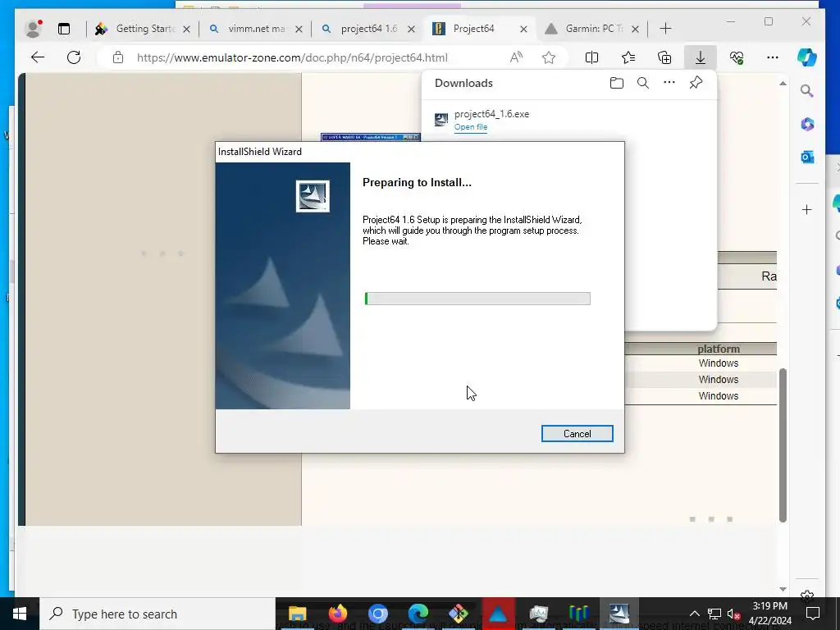840x630 pixels.
Task: Open Microsoft 365 sidebar icon
Action: pos(807,125)
